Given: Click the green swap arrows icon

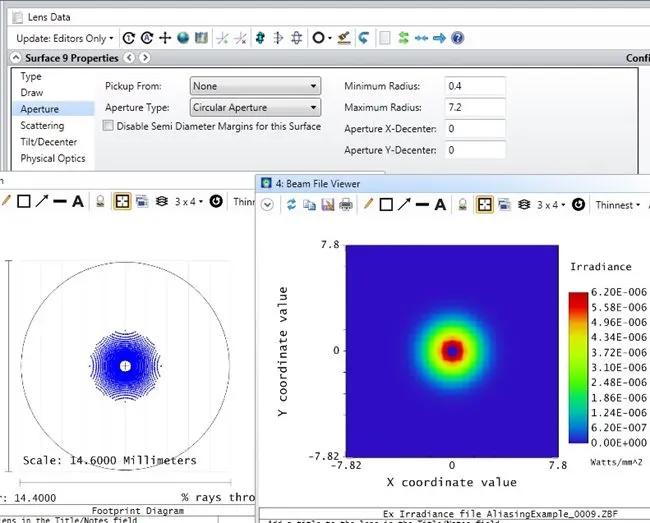Looking at the screenshot, I should pos(403,38).
